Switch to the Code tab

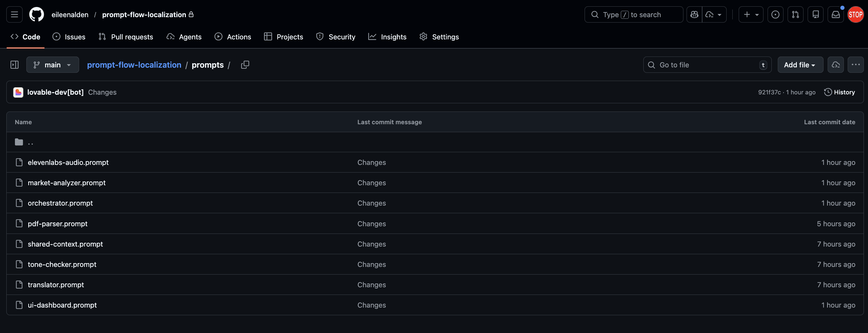tap(26, 37)
